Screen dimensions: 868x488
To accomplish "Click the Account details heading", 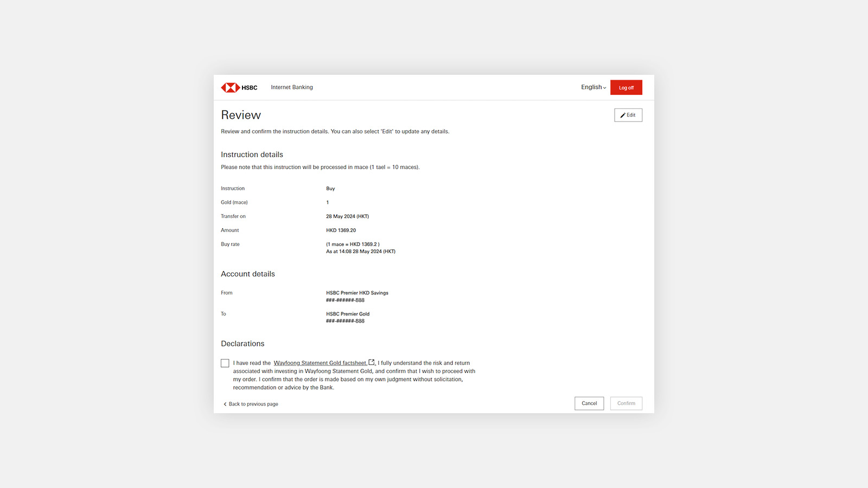I will (248, 274).
